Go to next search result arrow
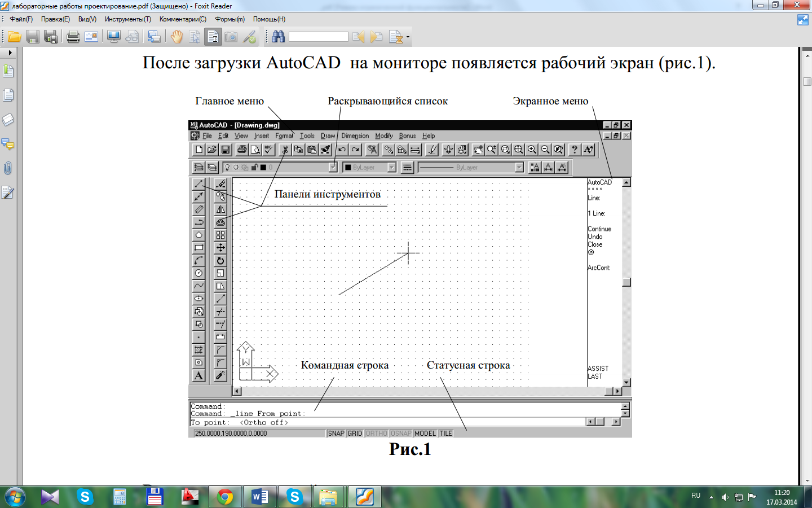The width and height of the screenshot is (812, 508). pos(376,37)
